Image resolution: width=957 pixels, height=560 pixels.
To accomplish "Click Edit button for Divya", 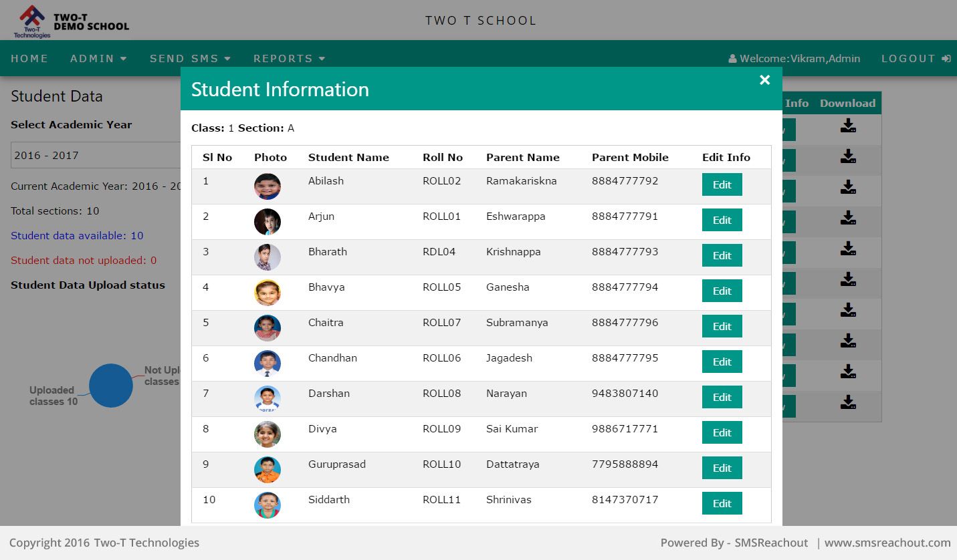I will pos(722,432).
